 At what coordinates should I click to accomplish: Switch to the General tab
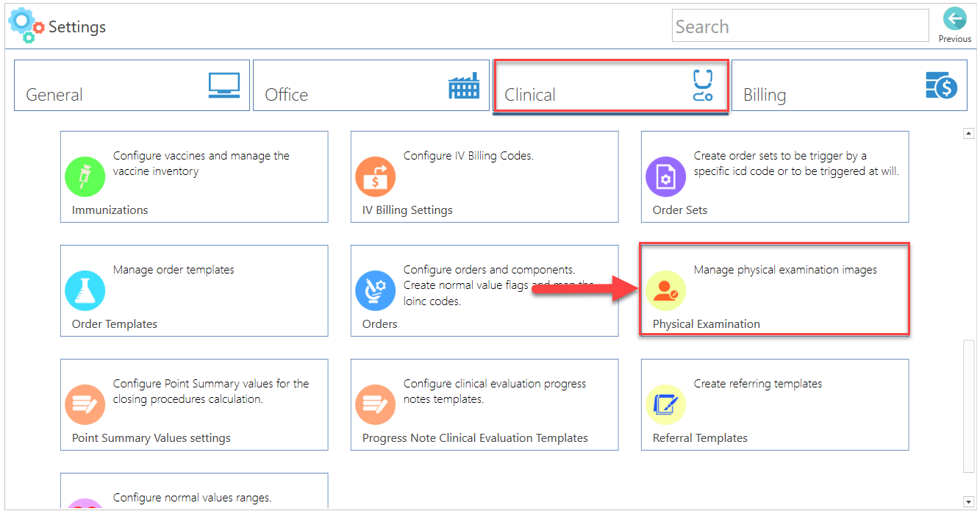tap(132, 85)
